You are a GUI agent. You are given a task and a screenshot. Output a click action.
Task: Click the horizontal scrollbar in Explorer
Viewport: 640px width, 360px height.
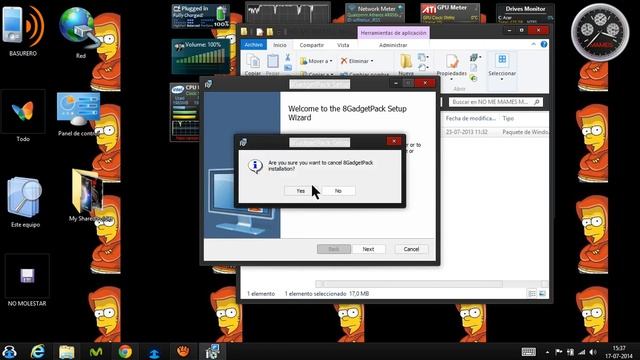pyautogui.click(x=412, y=284)
